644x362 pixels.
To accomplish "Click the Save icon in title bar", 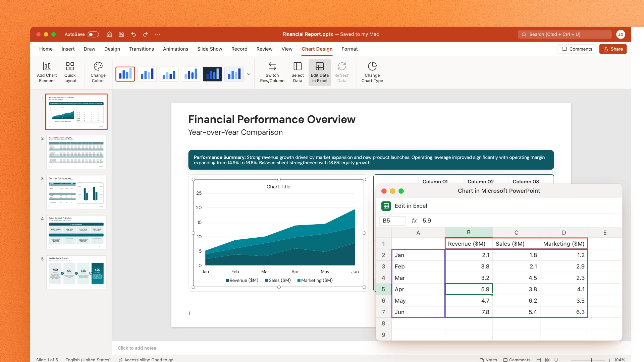I will point(121,34).
